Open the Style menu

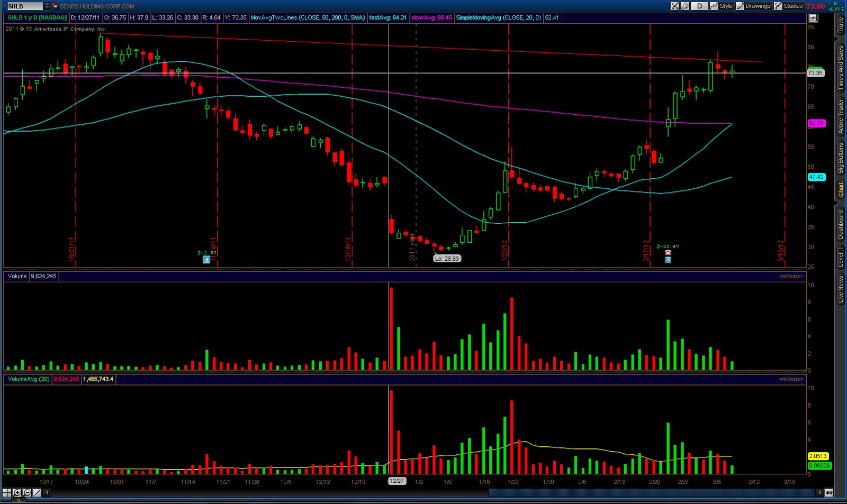[x=722, y=6]
